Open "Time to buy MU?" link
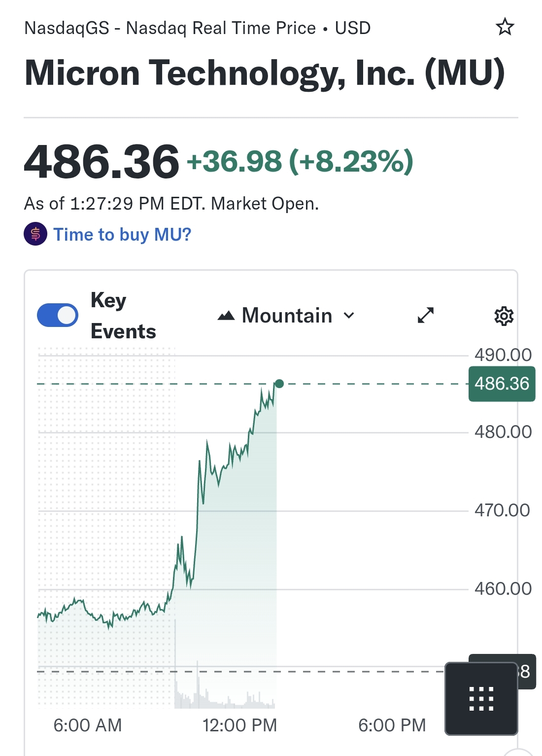Image resolution: width=542 pixels, height=756 pixels. click(122, 234)
